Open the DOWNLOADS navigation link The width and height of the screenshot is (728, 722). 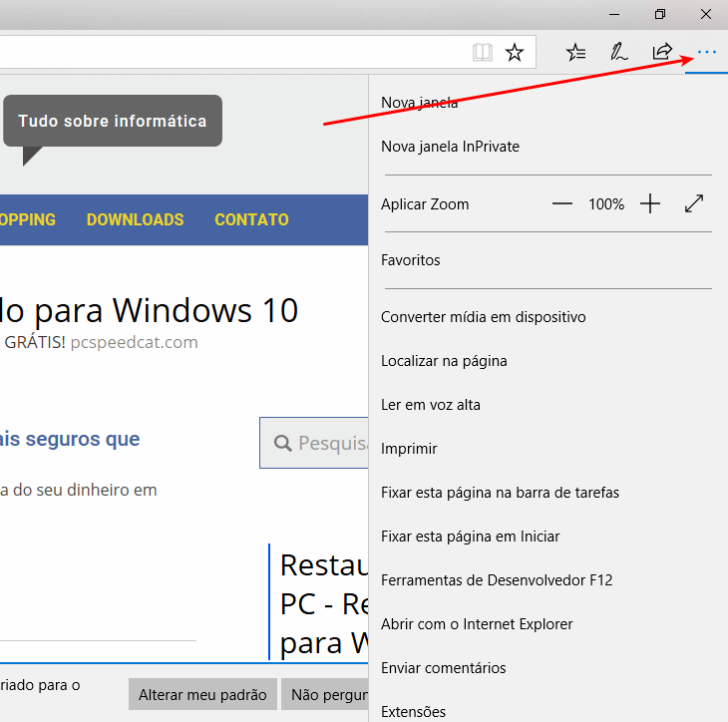coord(135,219)
